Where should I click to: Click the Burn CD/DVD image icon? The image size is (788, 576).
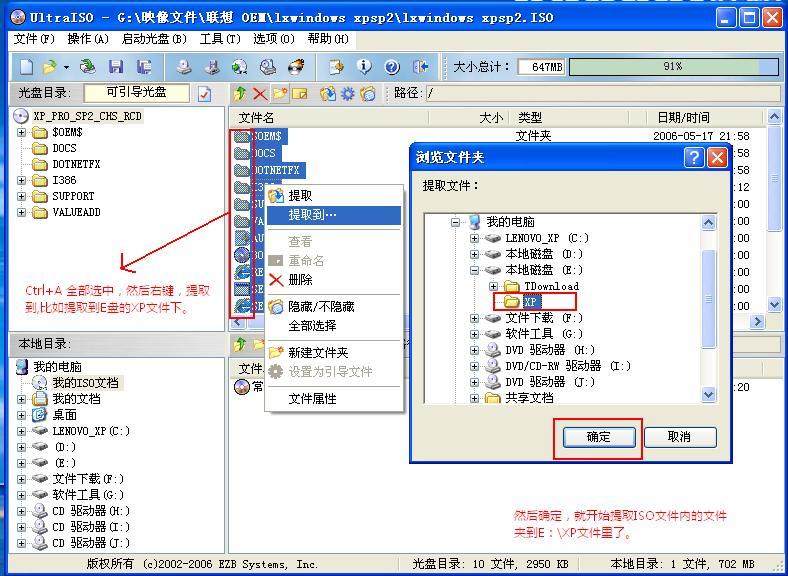[297, 66]
